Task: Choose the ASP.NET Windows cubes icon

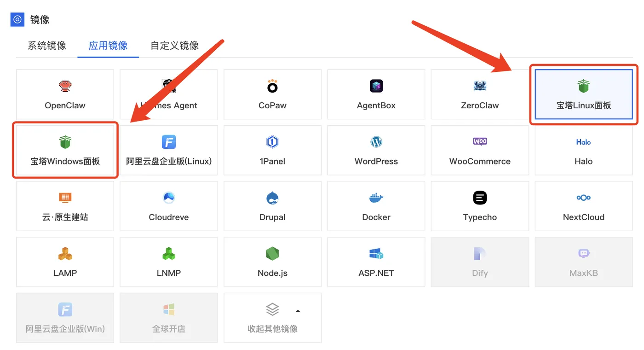Action: (376, 254)
